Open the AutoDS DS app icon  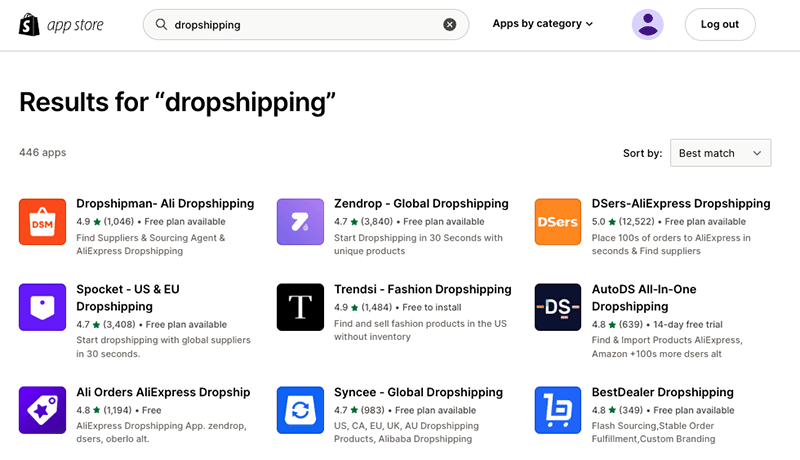558,307
